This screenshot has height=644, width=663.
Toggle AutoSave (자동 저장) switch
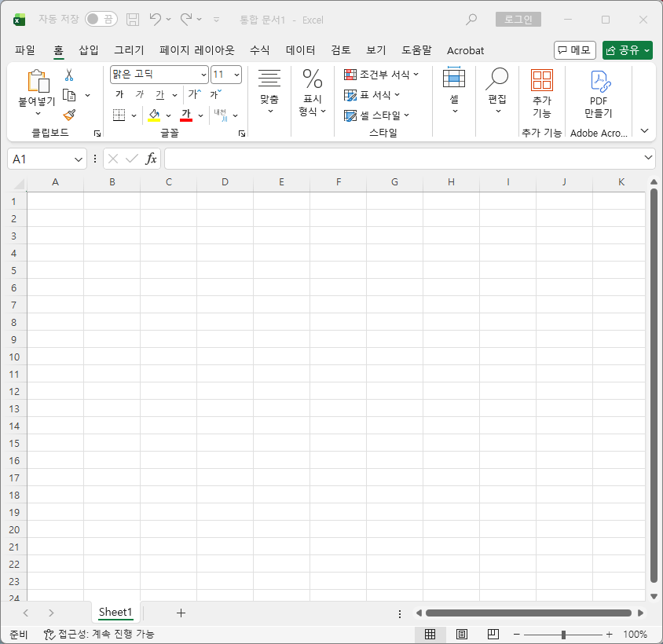pos(101,19)
